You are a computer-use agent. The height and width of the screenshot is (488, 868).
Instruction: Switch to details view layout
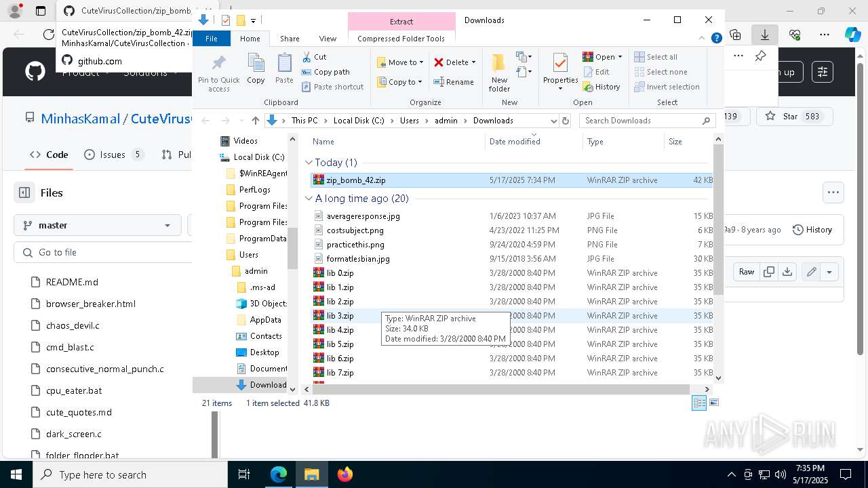point(699,403)
